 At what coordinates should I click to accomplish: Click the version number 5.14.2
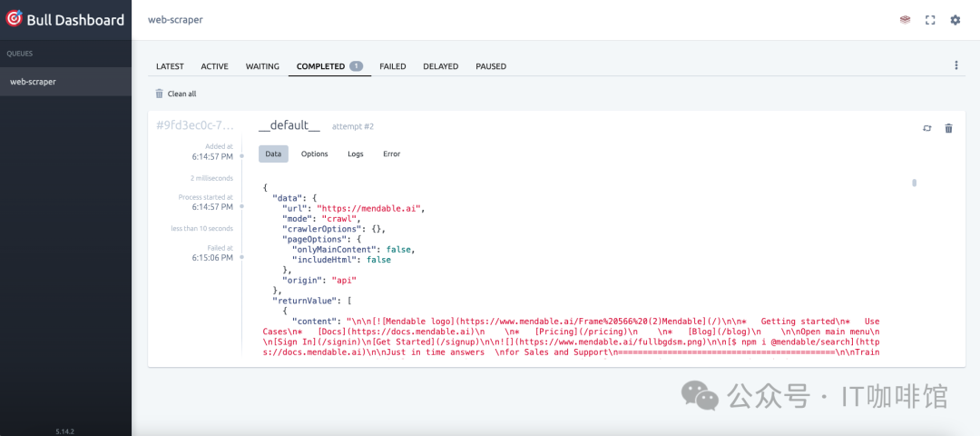coord(65,431)
